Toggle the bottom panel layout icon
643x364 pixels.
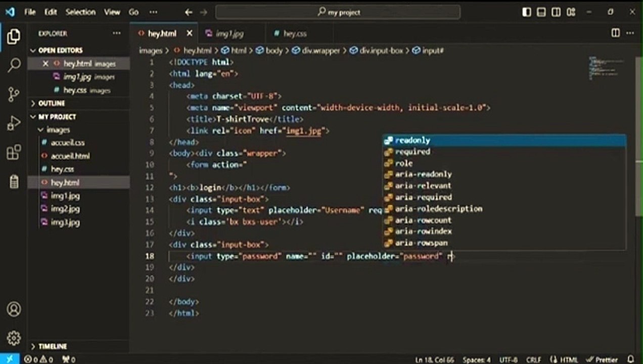click(541, 12)
